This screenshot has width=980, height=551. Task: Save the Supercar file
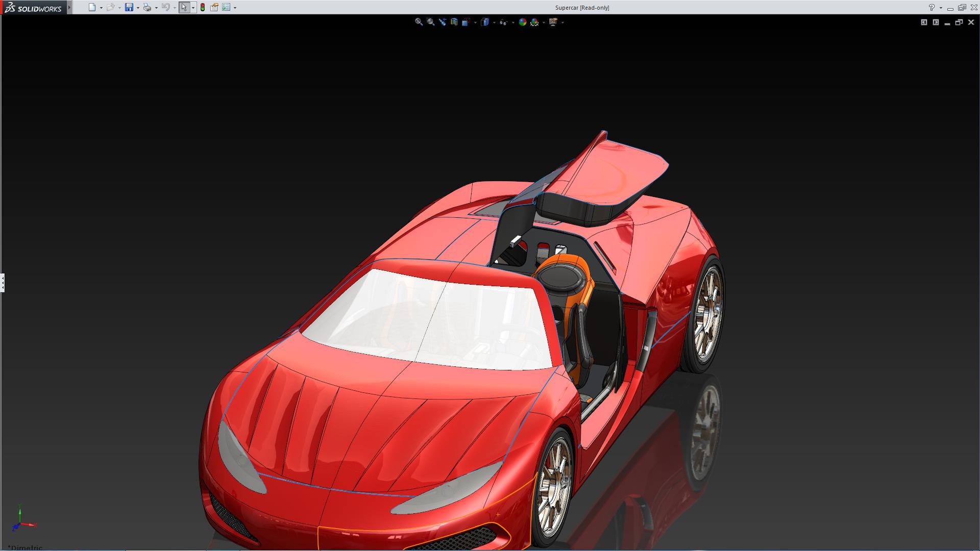click(129, 8)
